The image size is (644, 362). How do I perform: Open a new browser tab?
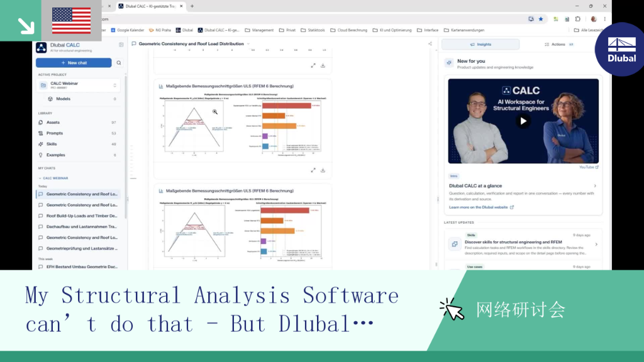[192, 6]
